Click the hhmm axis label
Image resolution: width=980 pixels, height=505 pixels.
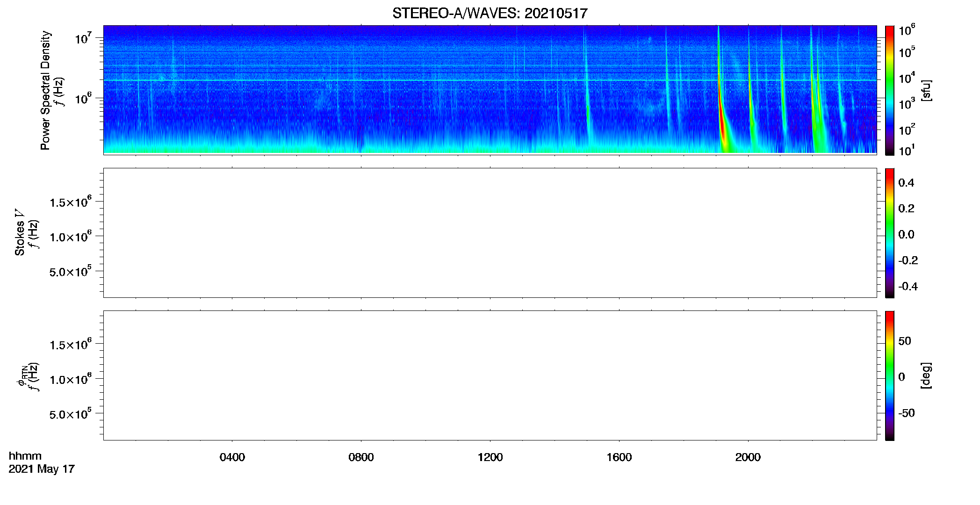(25, 456)
